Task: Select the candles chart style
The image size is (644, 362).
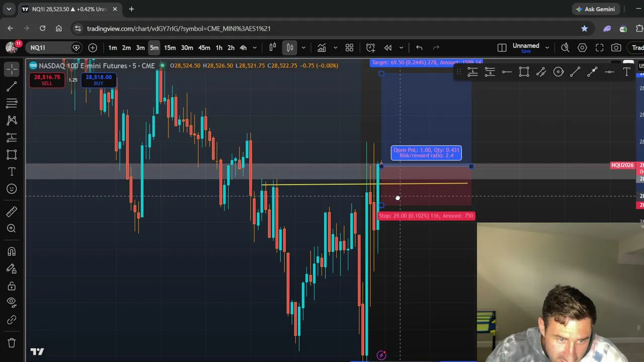Action: point(290,48)
